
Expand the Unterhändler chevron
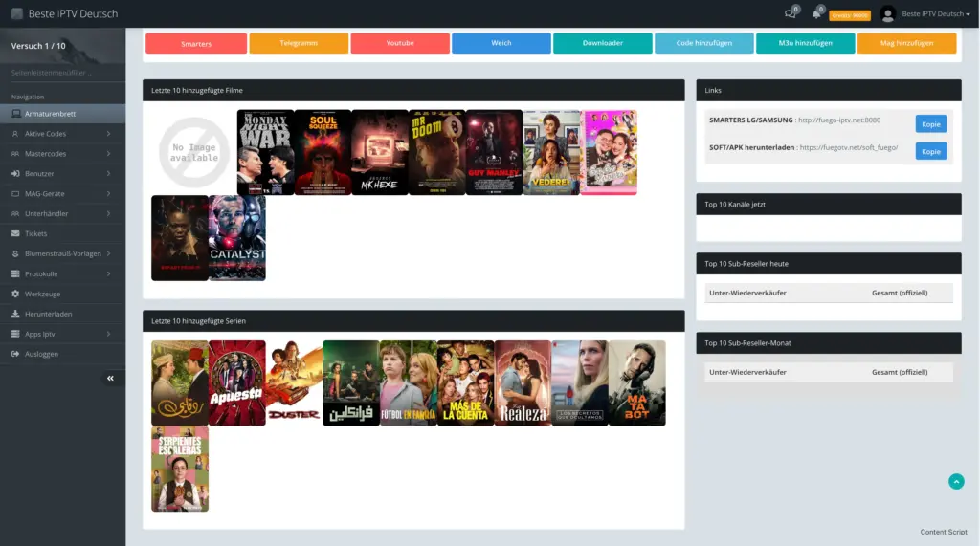point(109,213)
